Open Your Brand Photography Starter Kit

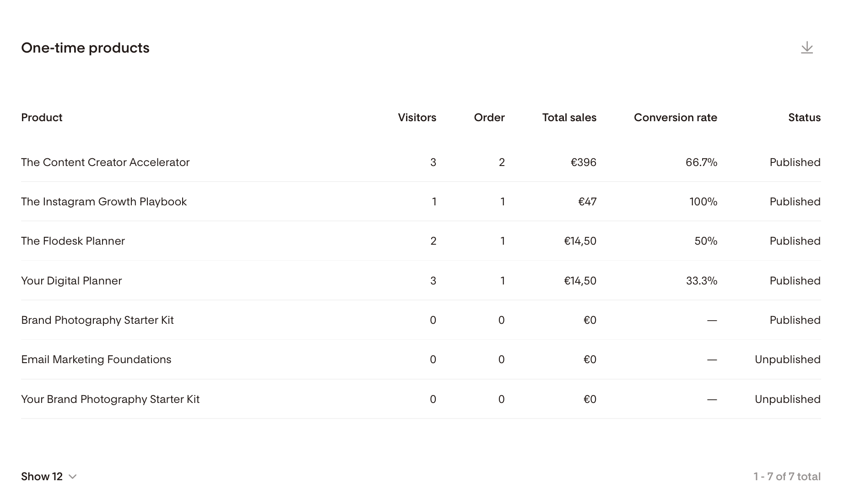(110, 399)
